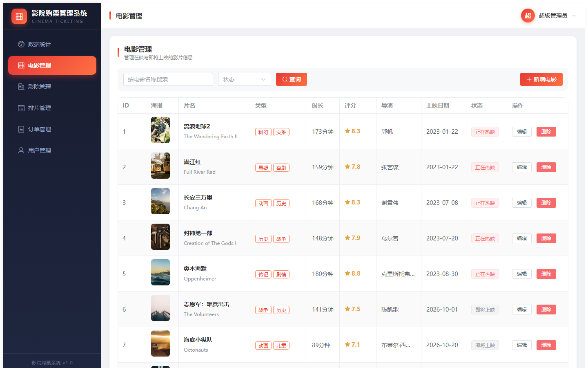Click the 长安三万里 poster thumbnail
The image size is (588, 368).
point(160,201)
